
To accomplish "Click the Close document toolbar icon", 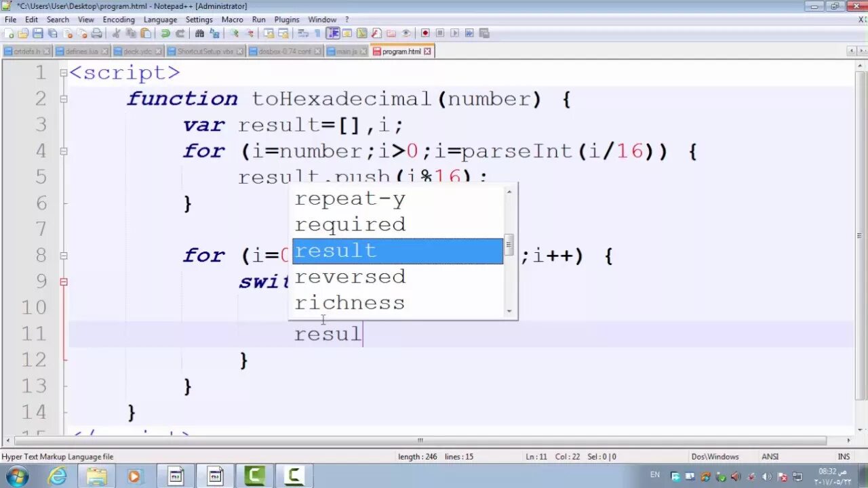I will pyautogui.click(x=68, y=33).
